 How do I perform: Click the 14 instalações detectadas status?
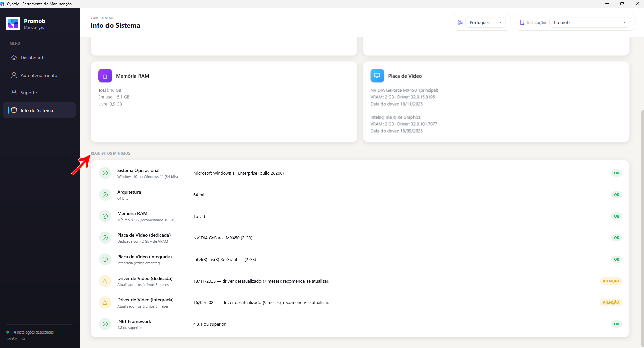pos(30,332)
